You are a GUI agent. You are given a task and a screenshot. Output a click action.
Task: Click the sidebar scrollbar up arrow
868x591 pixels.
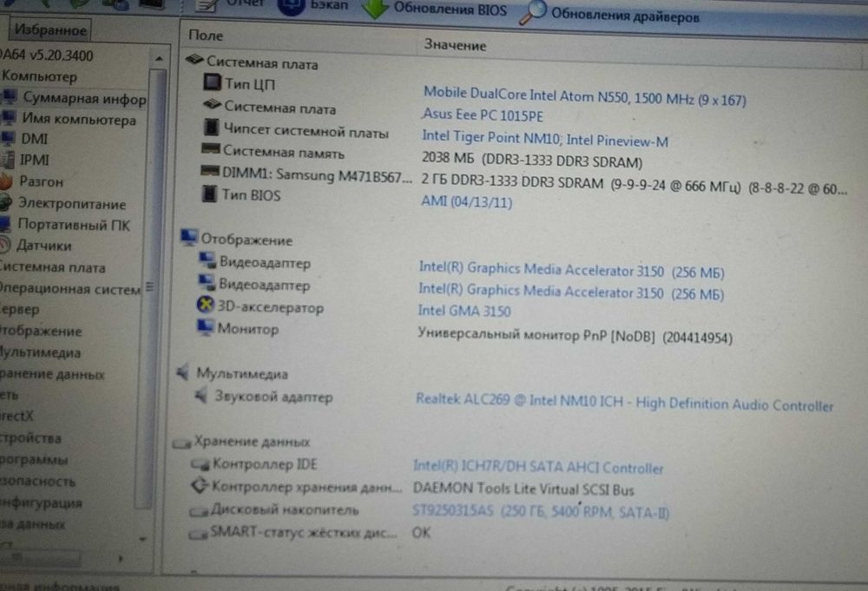(x=159, y=58)
